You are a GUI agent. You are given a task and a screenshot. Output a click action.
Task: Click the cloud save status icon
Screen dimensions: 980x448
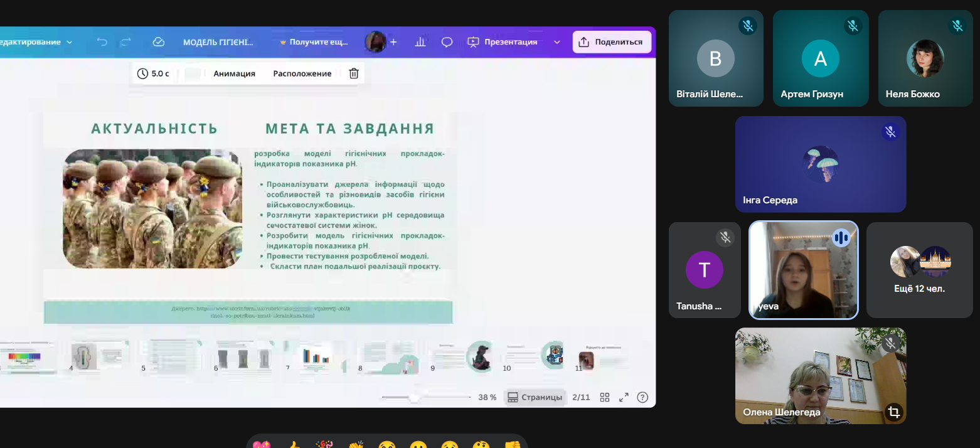click(x=159, y=42)
